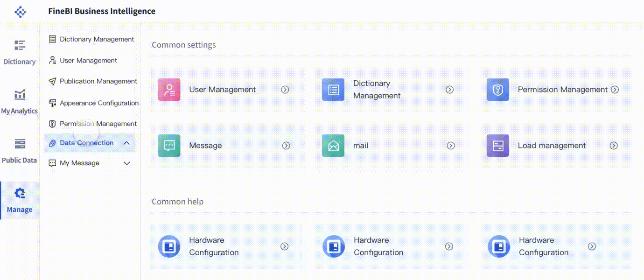Open the Public Data sidebar icon
Screen dimensions: 644x280
tap(20, 144)
